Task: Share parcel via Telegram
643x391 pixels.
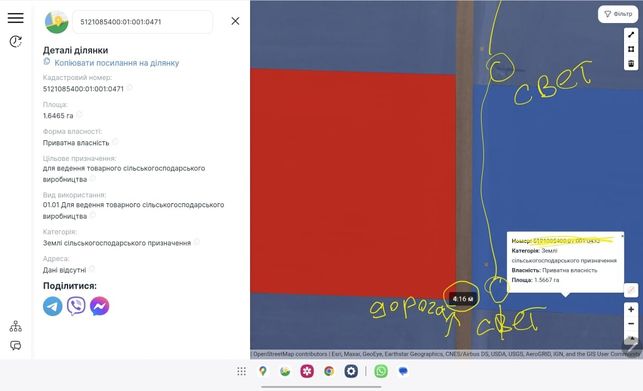Action: [x=52, y=306]
